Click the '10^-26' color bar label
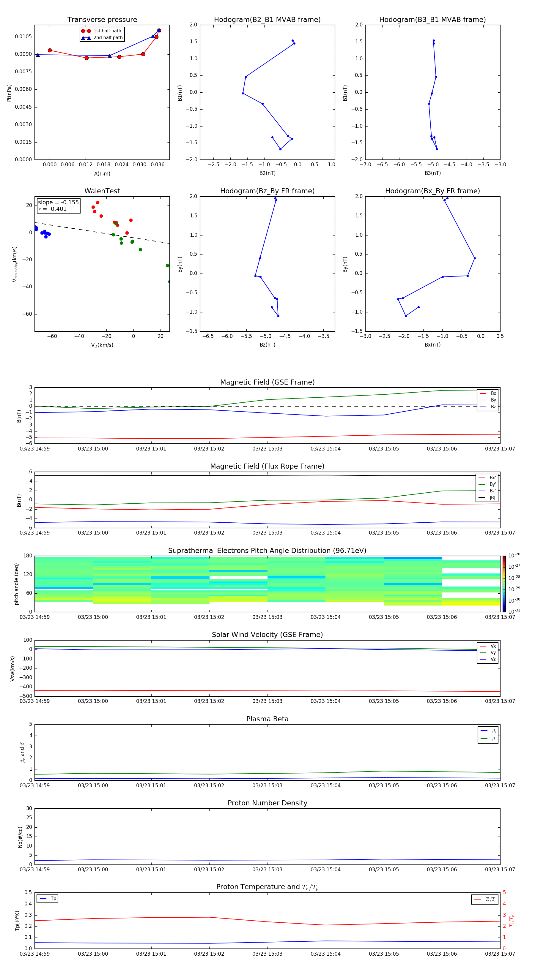535x980 pixels. (514, 555)
